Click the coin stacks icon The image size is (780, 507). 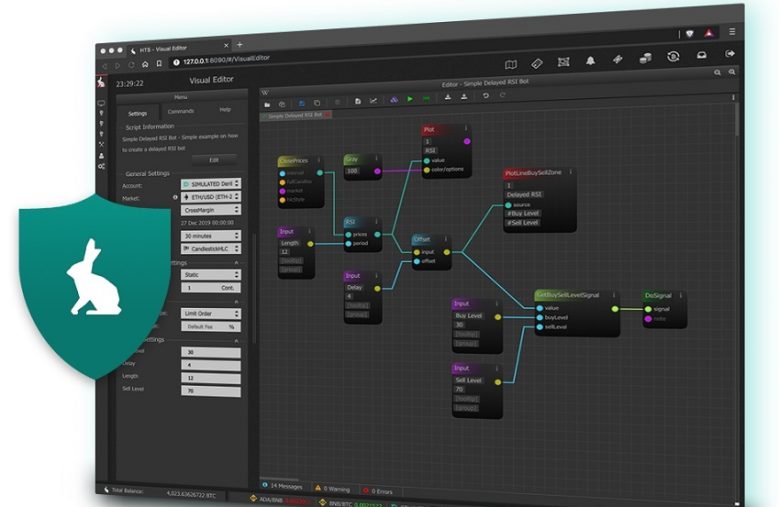[646, 58]
